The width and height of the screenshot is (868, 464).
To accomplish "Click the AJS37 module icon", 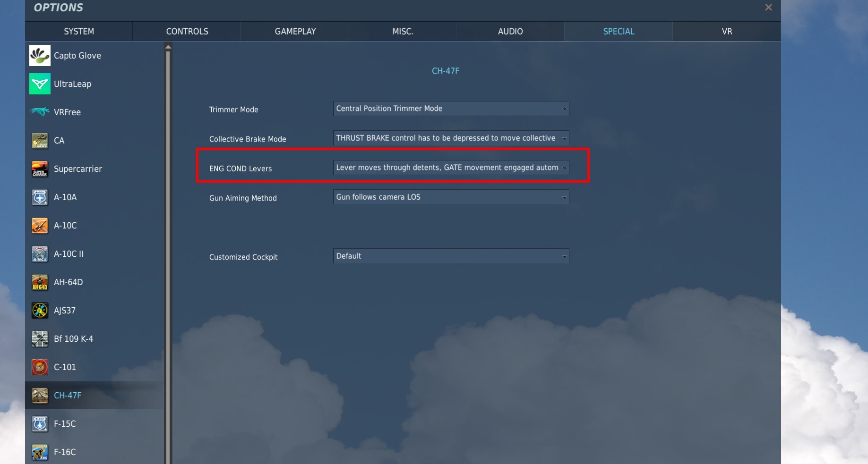I will click(40, 311).
